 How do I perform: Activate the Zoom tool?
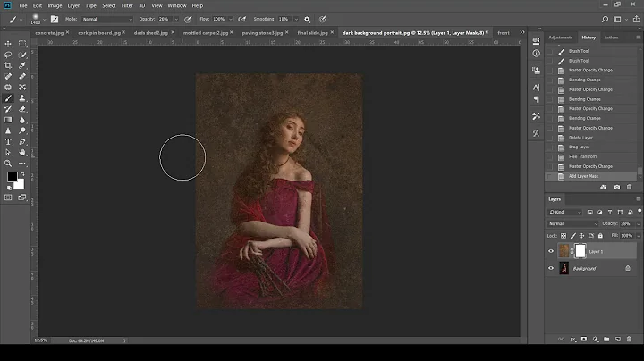tap(8, 164)
